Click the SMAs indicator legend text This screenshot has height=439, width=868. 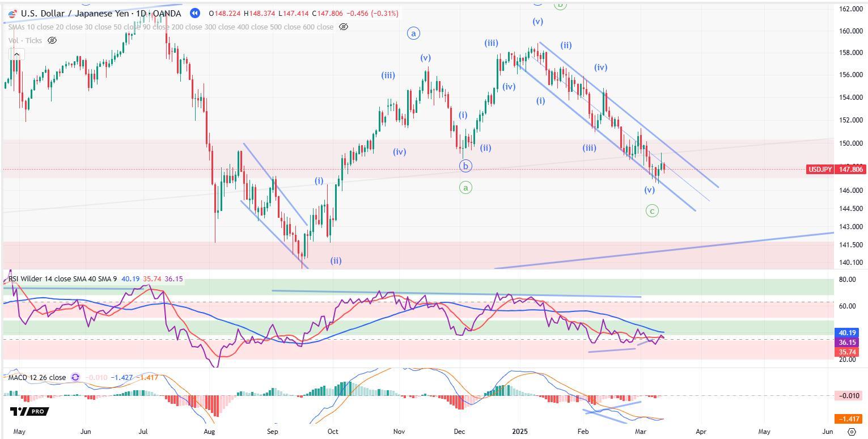pos(170,27)
